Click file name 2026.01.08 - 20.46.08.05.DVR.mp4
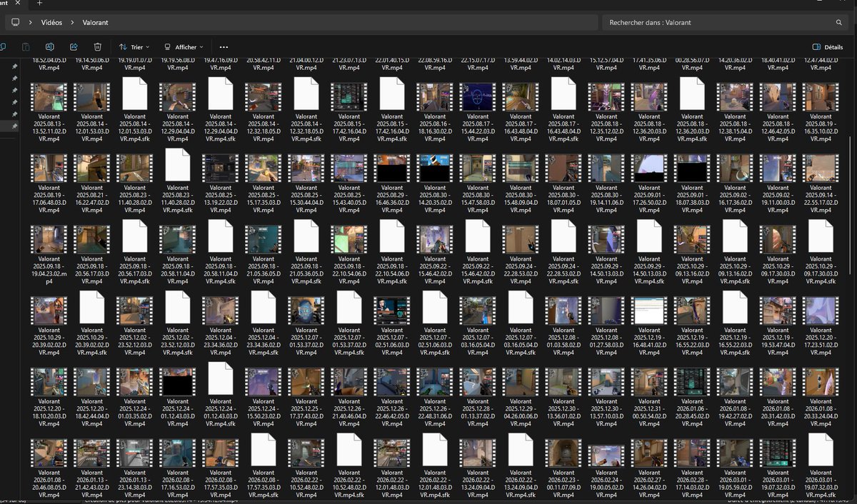 point(49,483)
